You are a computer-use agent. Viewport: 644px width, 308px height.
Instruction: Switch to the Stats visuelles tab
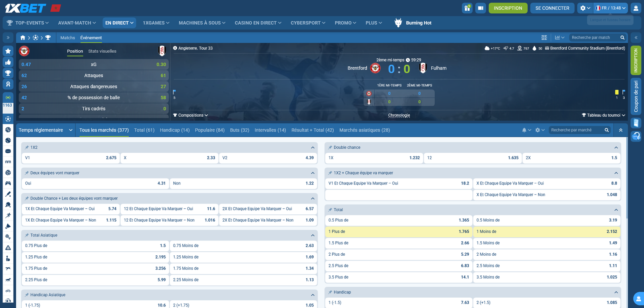[x=102, y=51]
